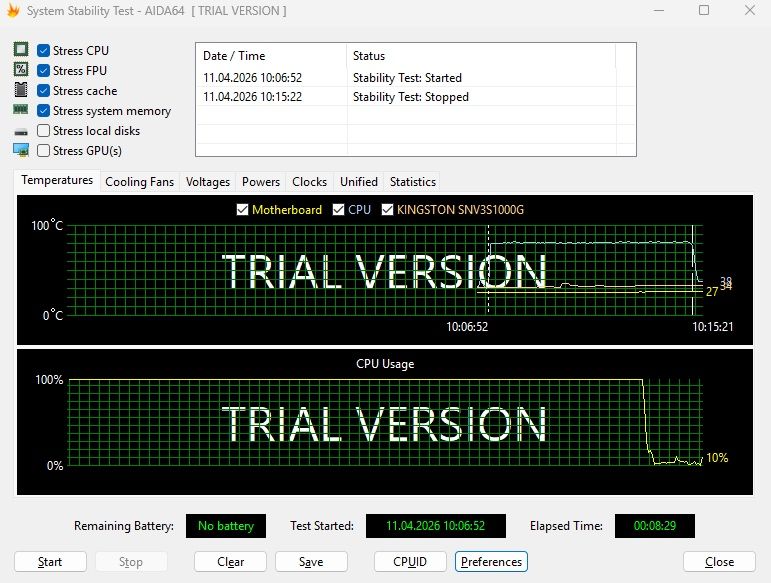This screenshot has width=771, height=583.
Task: Click the Save button
Action: [x=311, y=562]
